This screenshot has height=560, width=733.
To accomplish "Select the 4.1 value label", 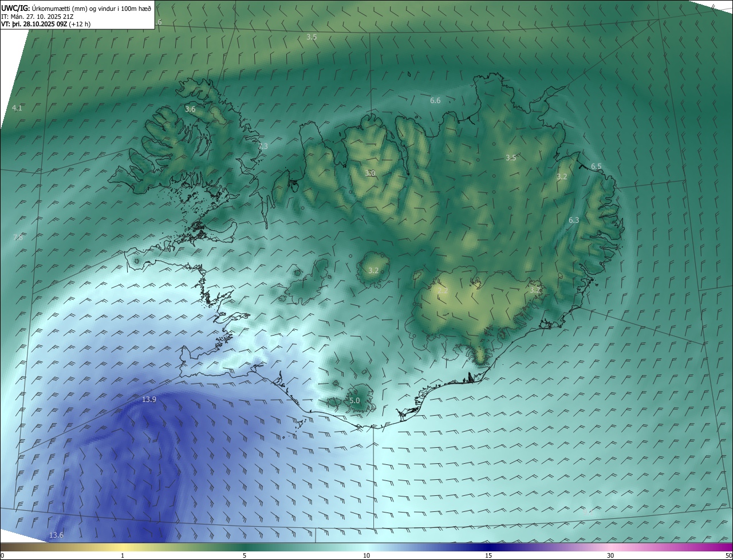I will click(17, 108).
